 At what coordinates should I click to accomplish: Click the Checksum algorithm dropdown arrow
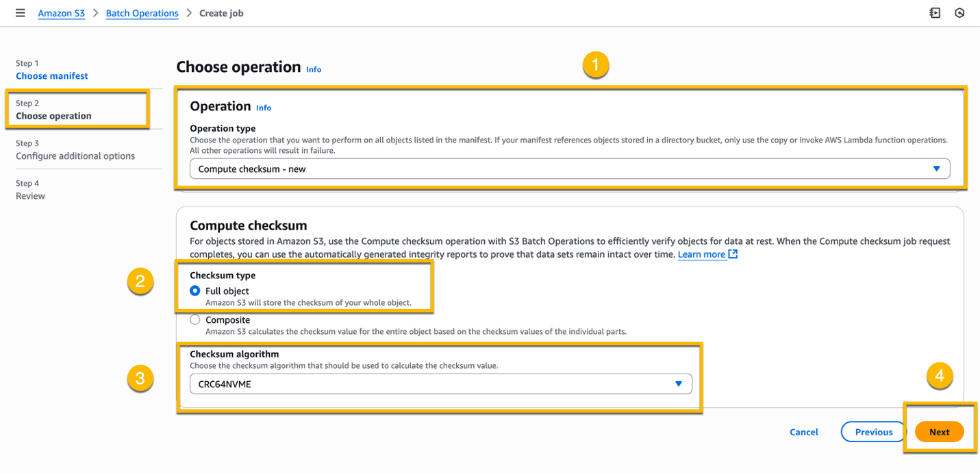pyautogui.click(x=679, y=384)
